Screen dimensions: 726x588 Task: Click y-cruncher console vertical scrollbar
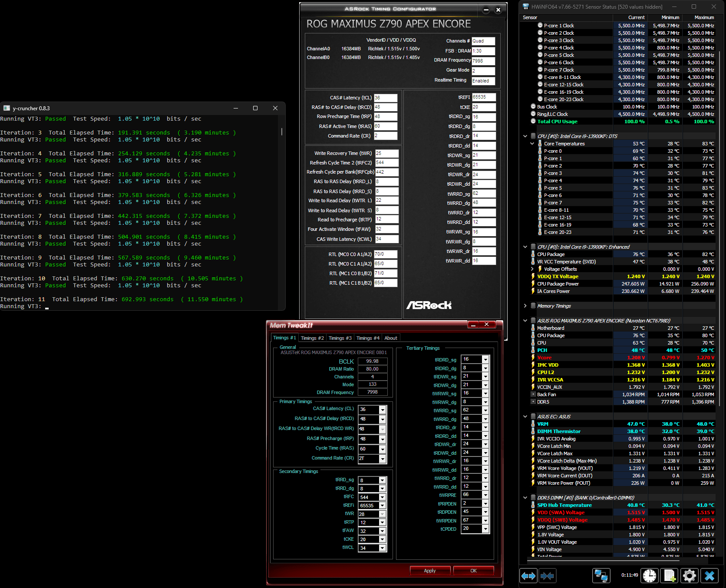tap(282, 131)
